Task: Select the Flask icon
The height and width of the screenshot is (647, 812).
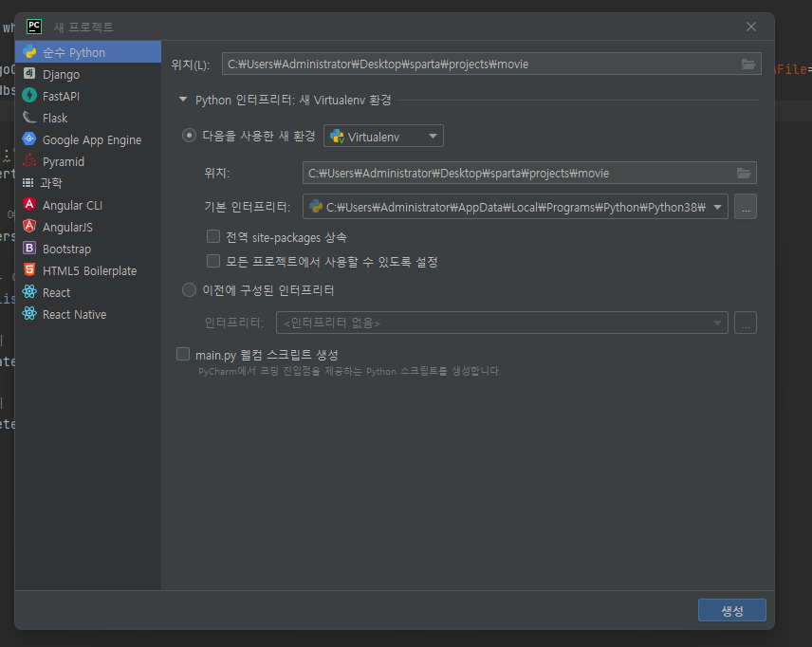Action: click(29, 117)
